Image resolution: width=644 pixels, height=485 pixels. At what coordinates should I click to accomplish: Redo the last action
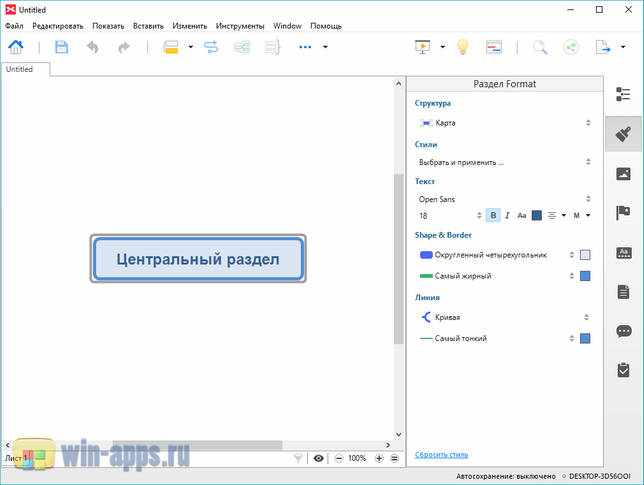pos(124,47)
